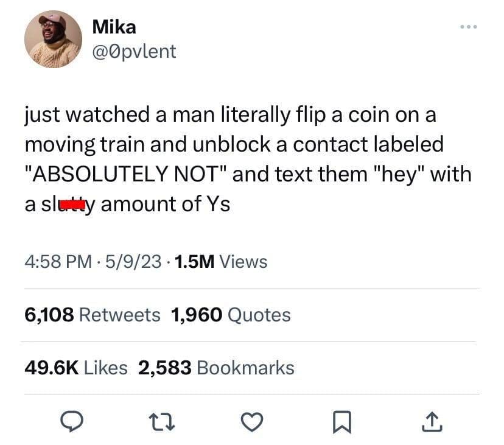Viewport: 504px width, 445px height.
Task: View the 1,960 Quotes list
Action: pyautogui.click(x=231, y=315)
